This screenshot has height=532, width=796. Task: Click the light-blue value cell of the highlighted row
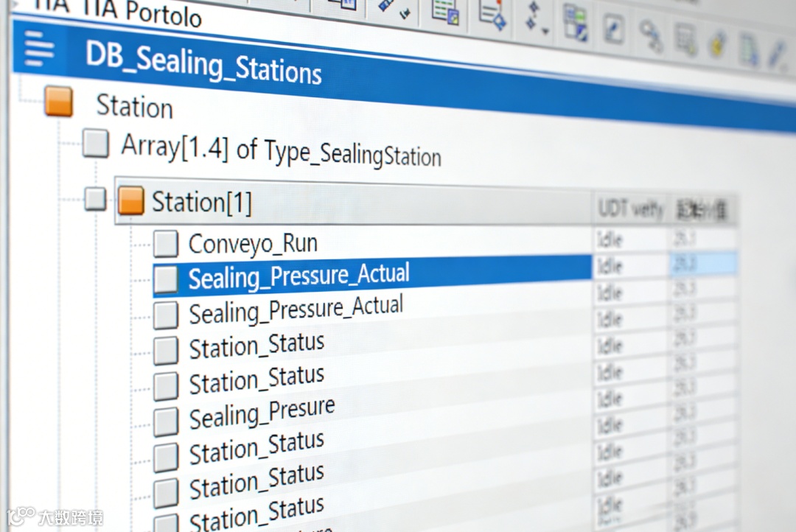[x=703, y=264]
